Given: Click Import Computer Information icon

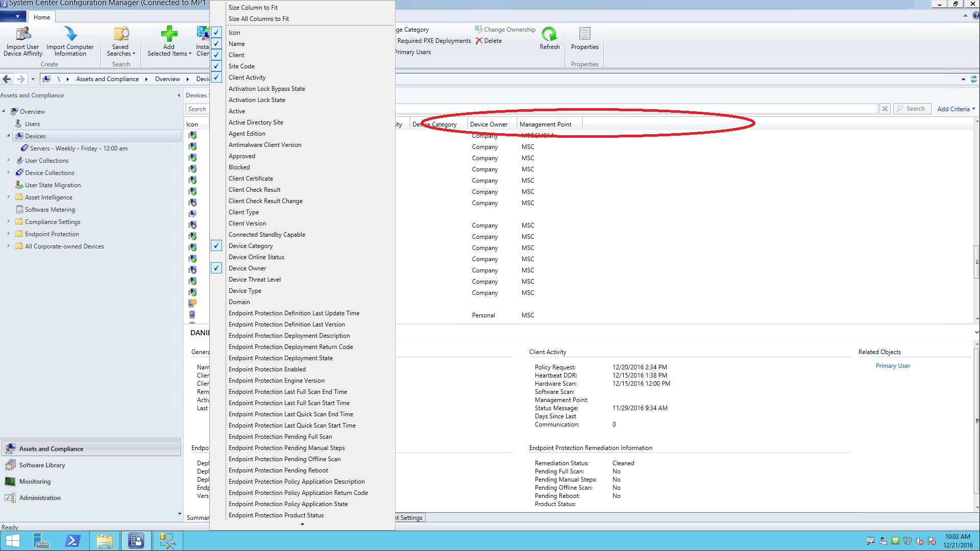Looking at the screenshot, I should [x=70, y=34].
